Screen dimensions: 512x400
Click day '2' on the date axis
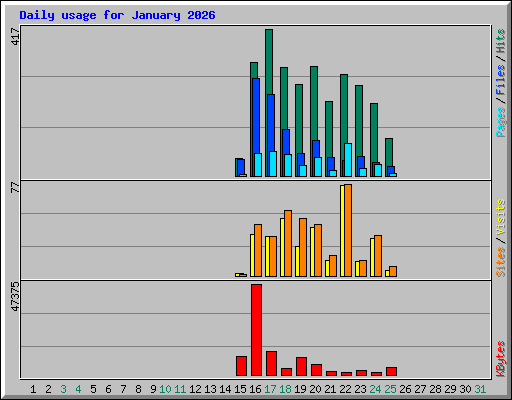coord(48,389)
